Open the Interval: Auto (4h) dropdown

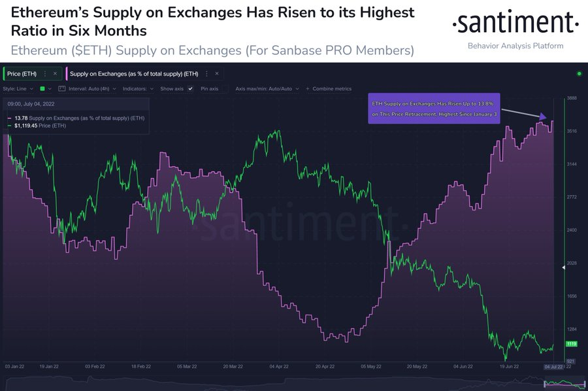click(x=92, y=89)
